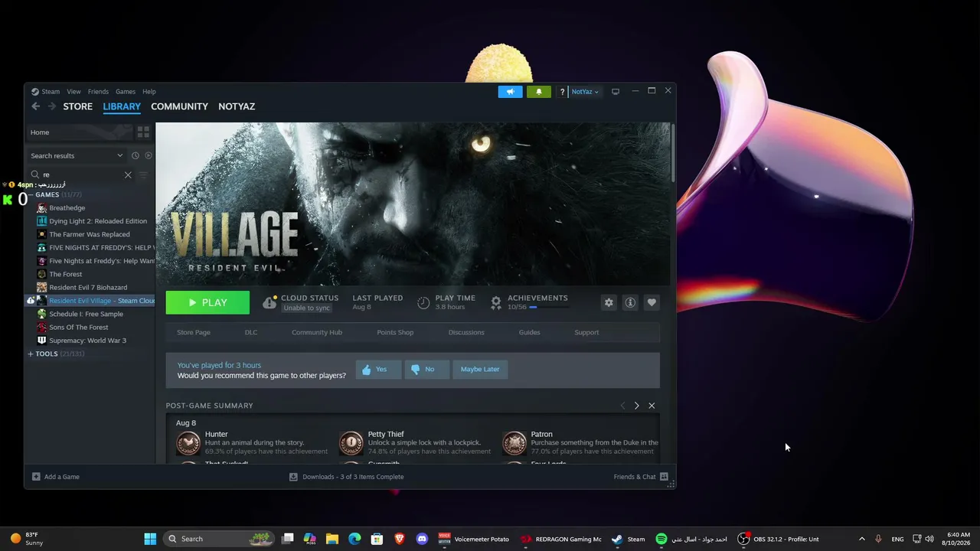Close the post-game summary panel

pos(652,406)
